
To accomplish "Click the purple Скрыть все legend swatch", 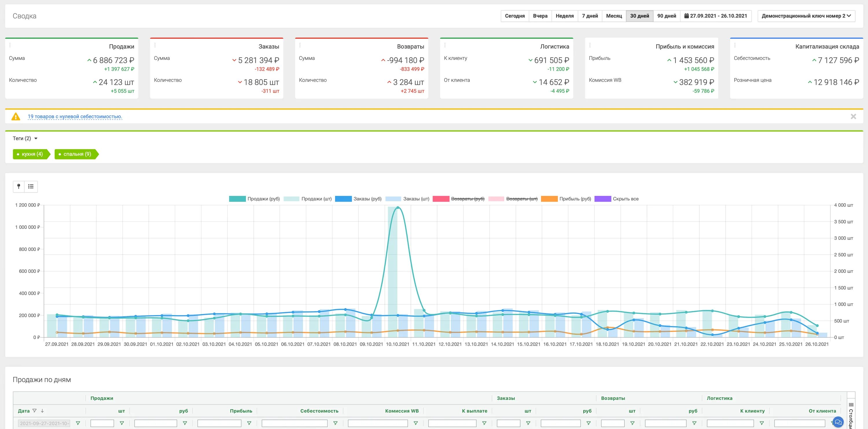I will click(603, 199).
